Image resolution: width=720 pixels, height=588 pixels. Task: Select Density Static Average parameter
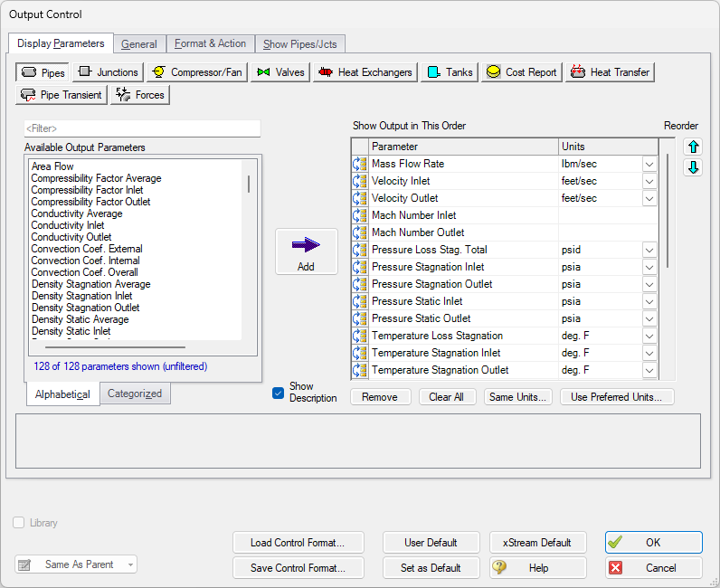pyautogui.click(x=80, y=319)
